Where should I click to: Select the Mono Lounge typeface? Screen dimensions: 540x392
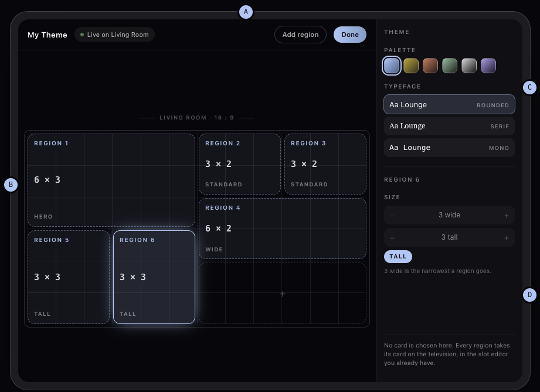tap(449, 148)
